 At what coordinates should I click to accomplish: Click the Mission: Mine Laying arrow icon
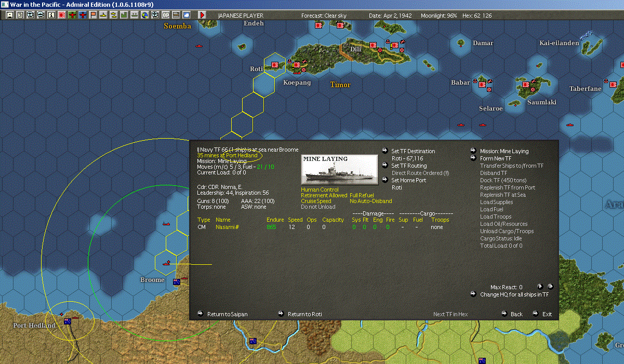pyautogui.click(x=473, y=151)
